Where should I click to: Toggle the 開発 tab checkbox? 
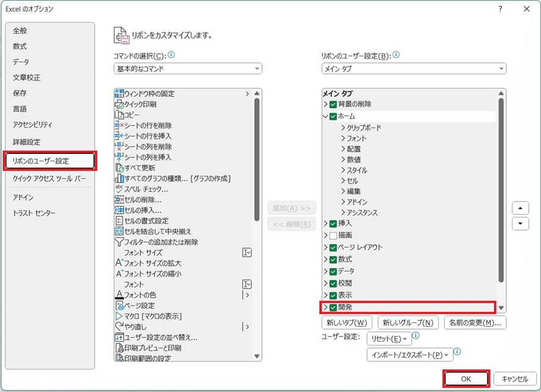click(x=333, y=307)
